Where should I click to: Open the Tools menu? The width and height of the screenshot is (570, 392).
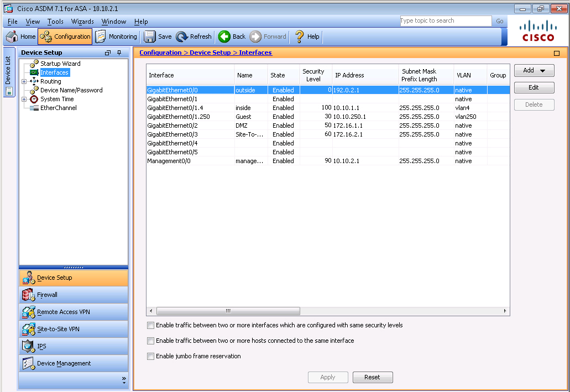tap(55, 22)
